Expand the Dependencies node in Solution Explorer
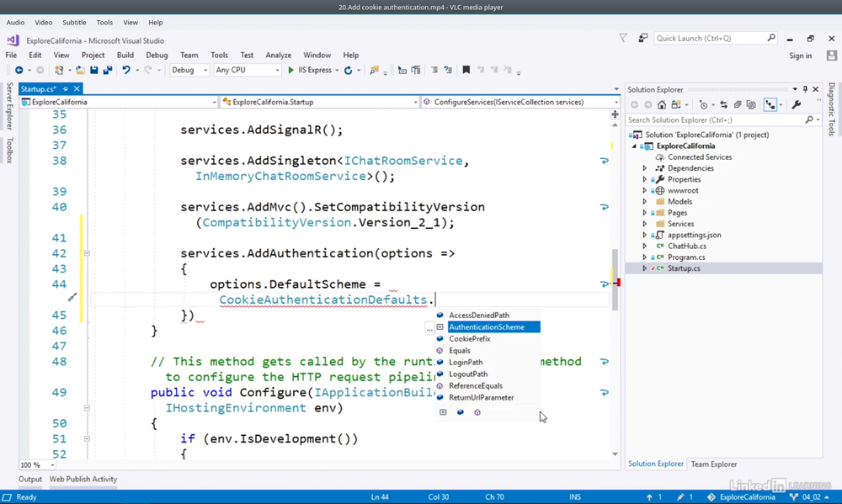The image size is (842, 504). click(645, 168)
